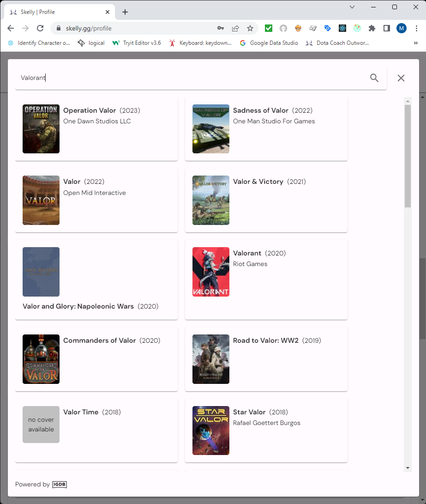Select the Sadness of Valor cover
Screen dimensions: 426x504
pyautogui.click(x=211, y=129)
